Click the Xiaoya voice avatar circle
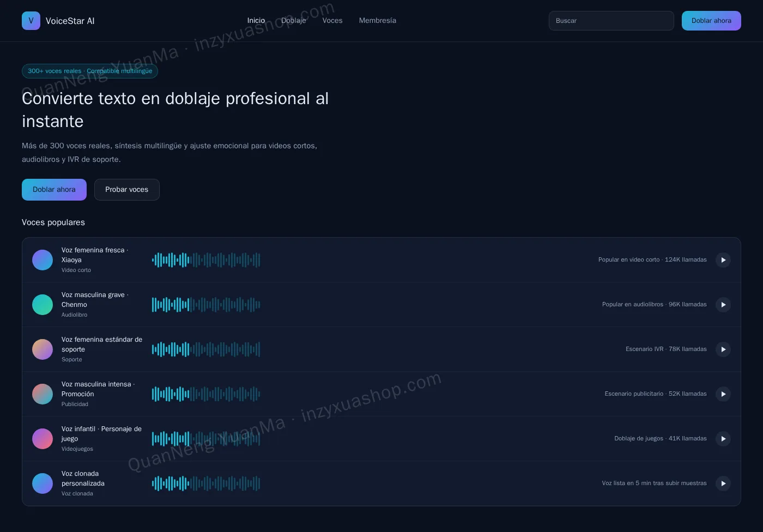Viewport: 763px width, 532px height. (x=43, y=260)
